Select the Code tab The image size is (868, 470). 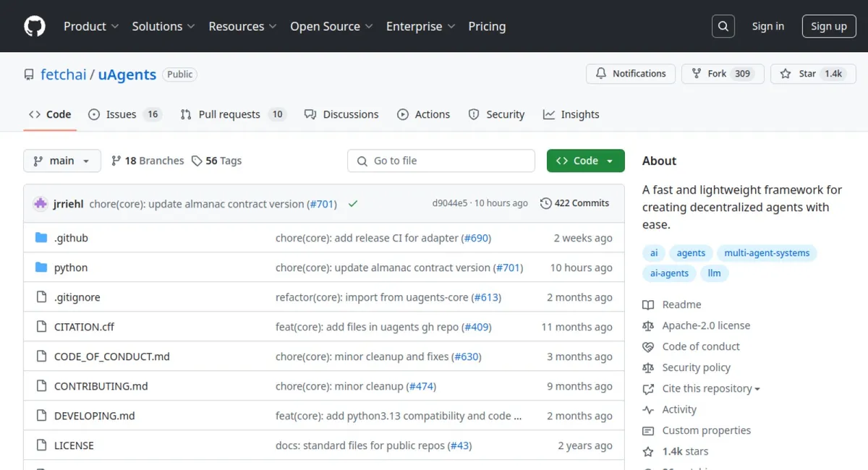tap(50, 114)
